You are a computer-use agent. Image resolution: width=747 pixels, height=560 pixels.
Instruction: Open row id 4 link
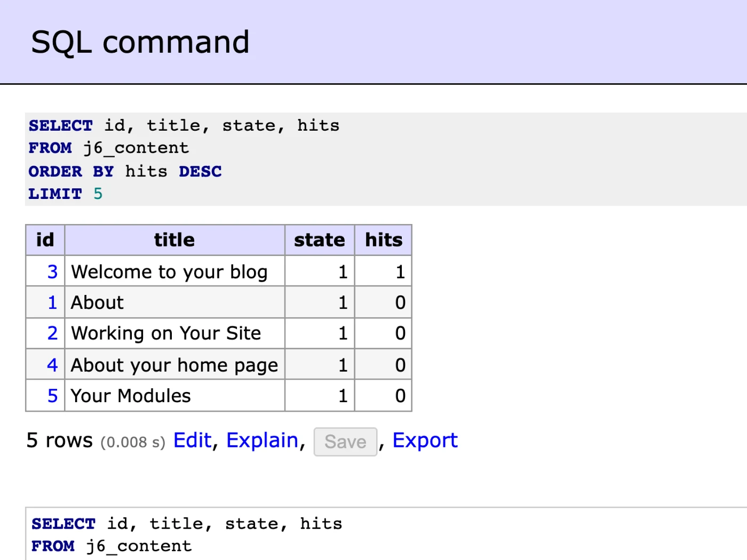pyautogui.click(x=52, y=365)
